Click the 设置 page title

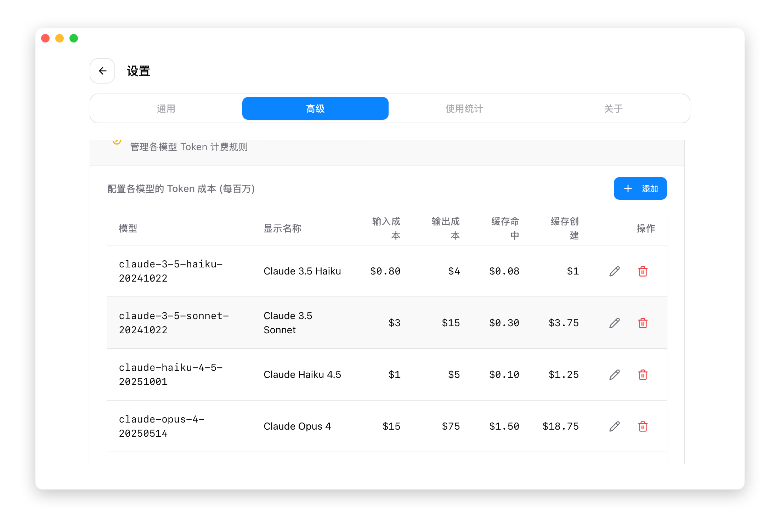(139, 71)
